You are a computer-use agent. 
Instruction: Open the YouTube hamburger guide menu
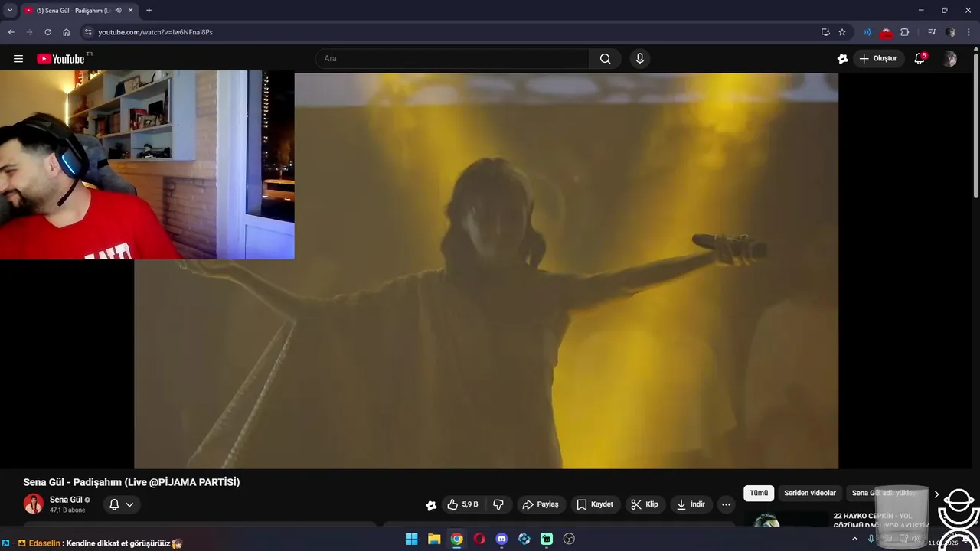click(18, 59)
